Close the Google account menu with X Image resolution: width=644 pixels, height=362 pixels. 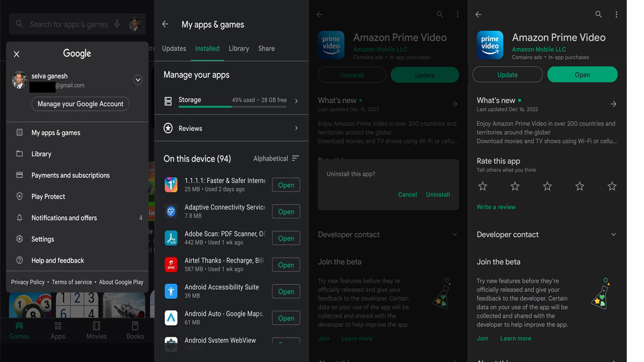click(x=17, y=54)
